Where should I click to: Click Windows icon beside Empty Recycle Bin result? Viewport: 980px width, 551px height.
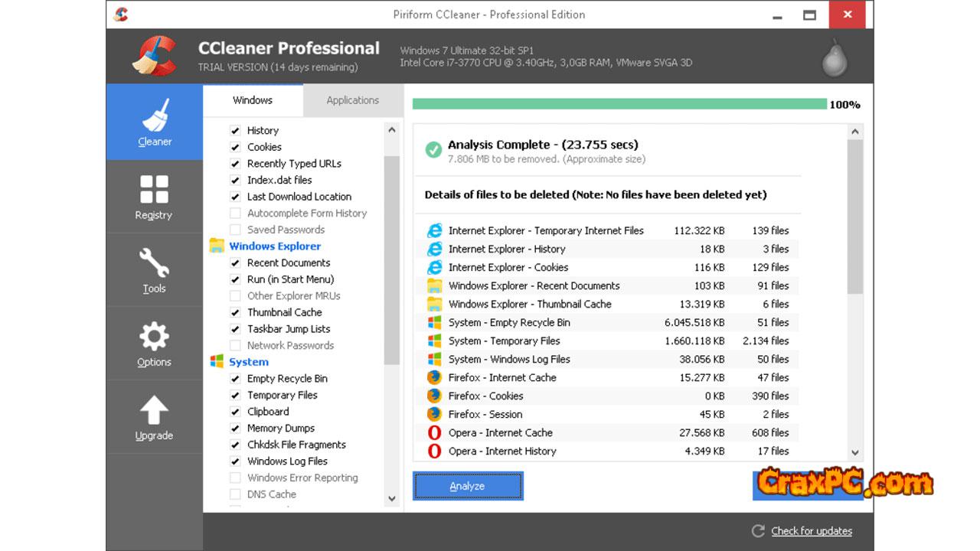434,322
